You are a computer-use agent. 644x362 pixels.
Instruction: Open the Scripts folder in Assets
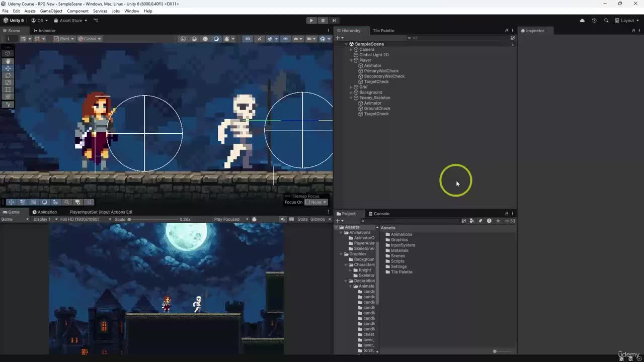point(394,261)
